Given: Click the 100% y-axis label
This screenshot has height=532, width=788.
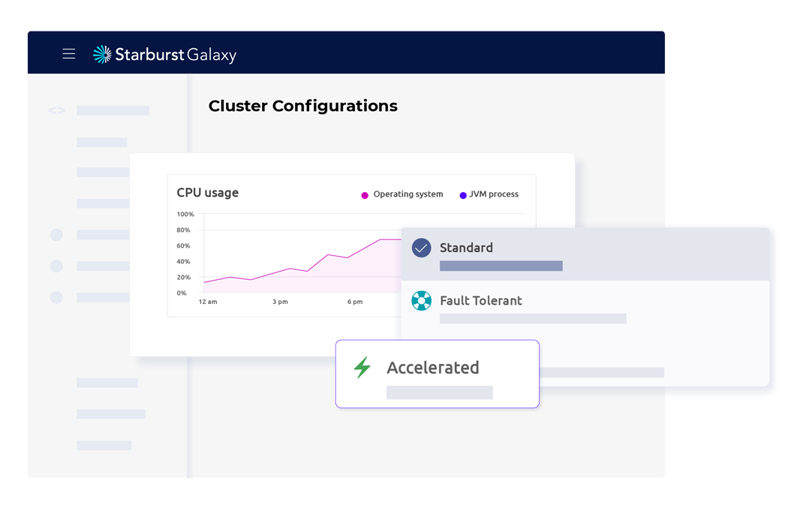Looking at the screenshot, I should pyautogui.click(x=185, y=214).
